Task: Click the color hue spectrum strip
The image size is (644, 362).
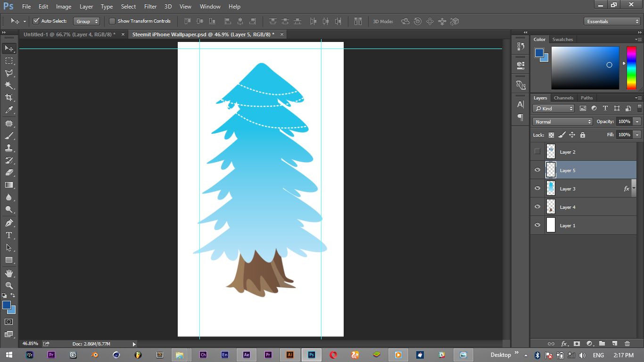Action: (631, 68)
